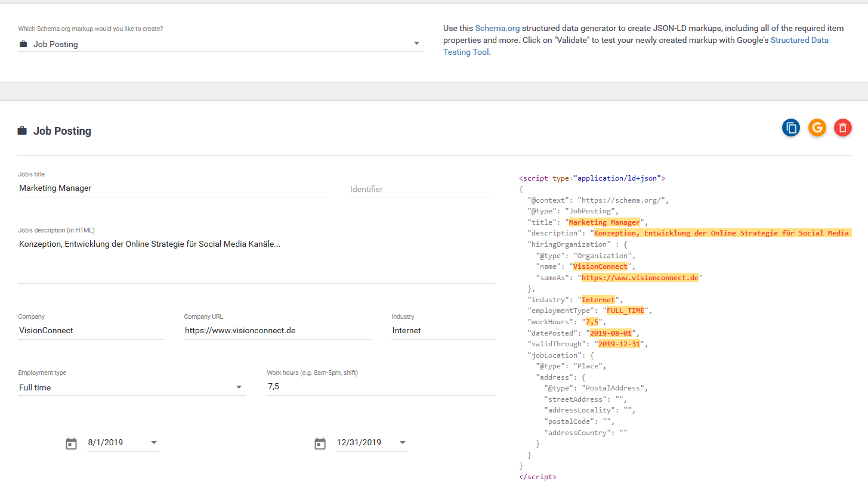Click the Company name field VisionConnect

(x=91, y=330)
